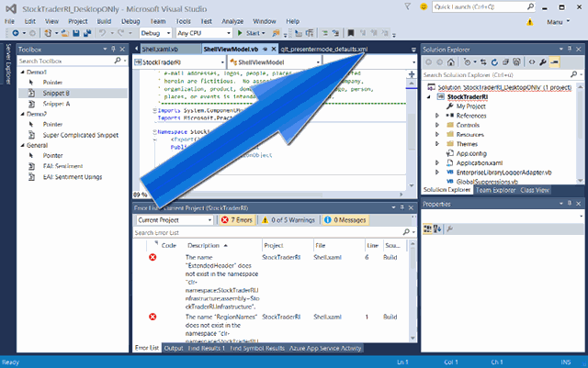The image size is (588, 368).
Task: Click the search icon in Error List
Action: tap(406, 232)
